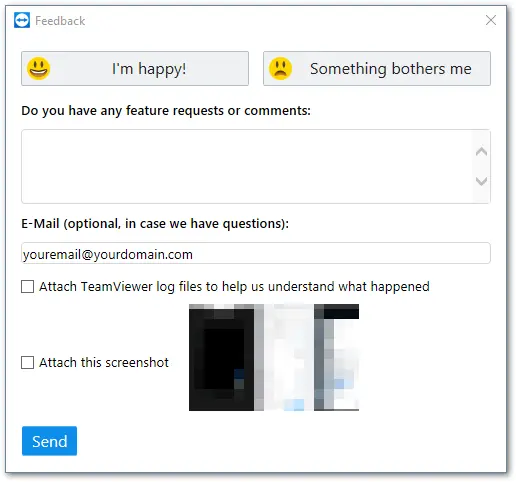Click the comment box scroll up arrow
This screenshot has height=482, width=516.
pos(481,152)
